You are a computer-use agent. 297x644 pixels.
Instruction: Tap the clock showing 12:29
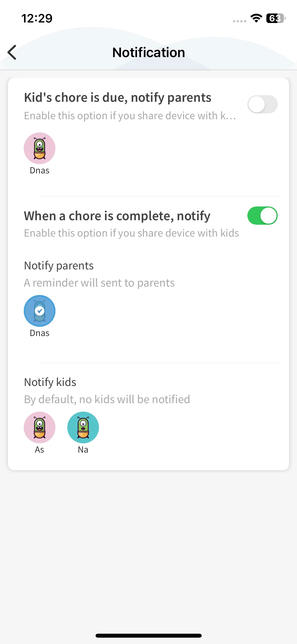point(37,18)
